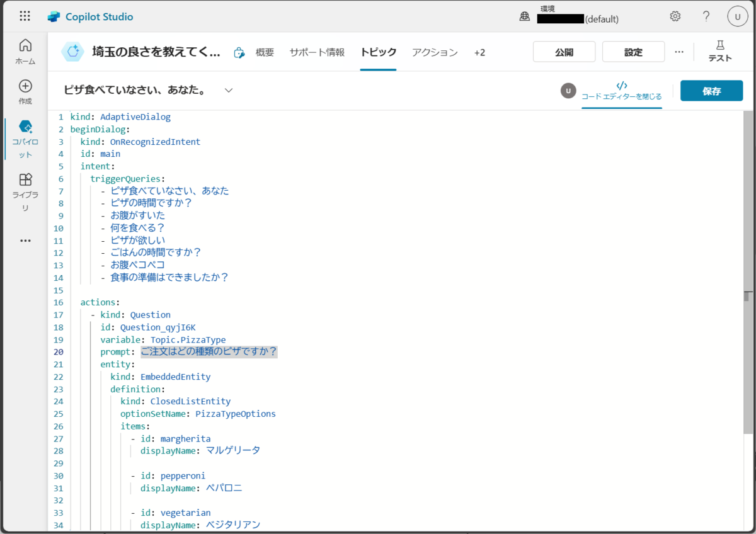Switch to the サポート情報 tab
Image resolution: width=756 pixels, height=534 pixels.
coord(317,53)
